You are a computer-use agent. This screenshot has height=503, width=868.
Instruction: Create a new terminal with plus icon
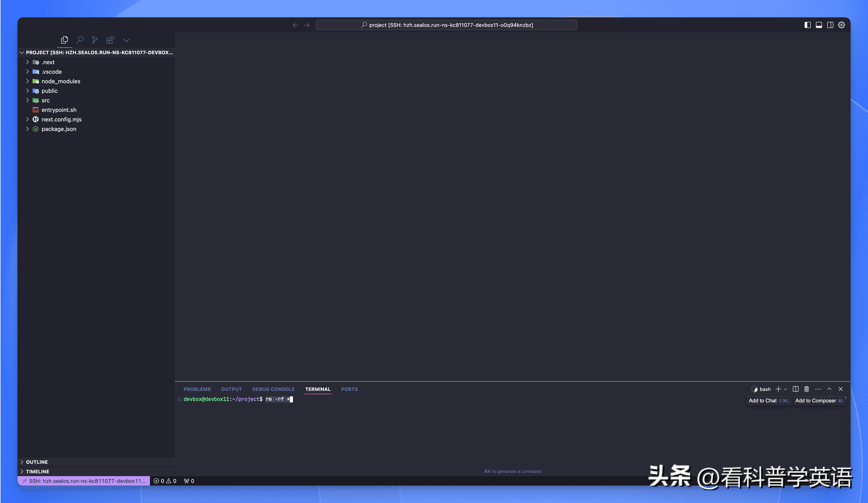(x=778, y=389)
